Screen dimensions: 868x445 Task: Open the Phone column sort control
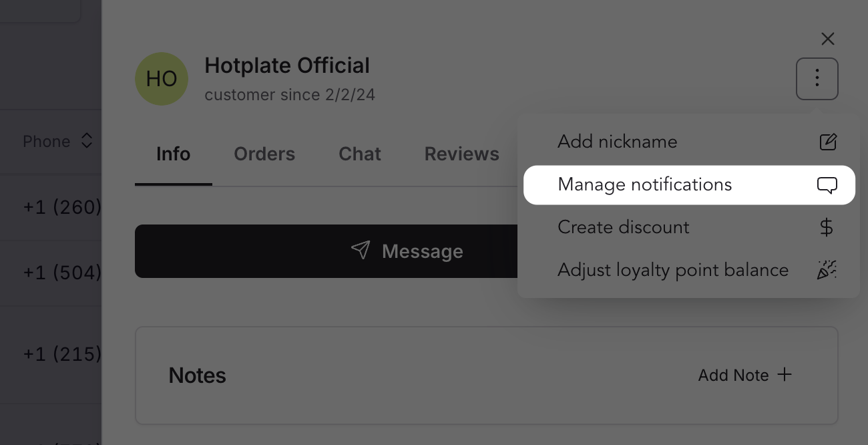coord(87,141)
